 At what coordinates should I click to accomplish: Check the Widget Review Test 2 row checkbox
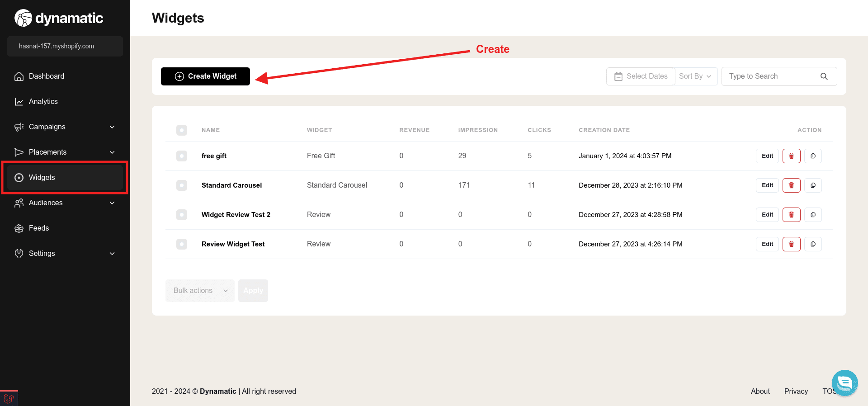click(182, 215)
